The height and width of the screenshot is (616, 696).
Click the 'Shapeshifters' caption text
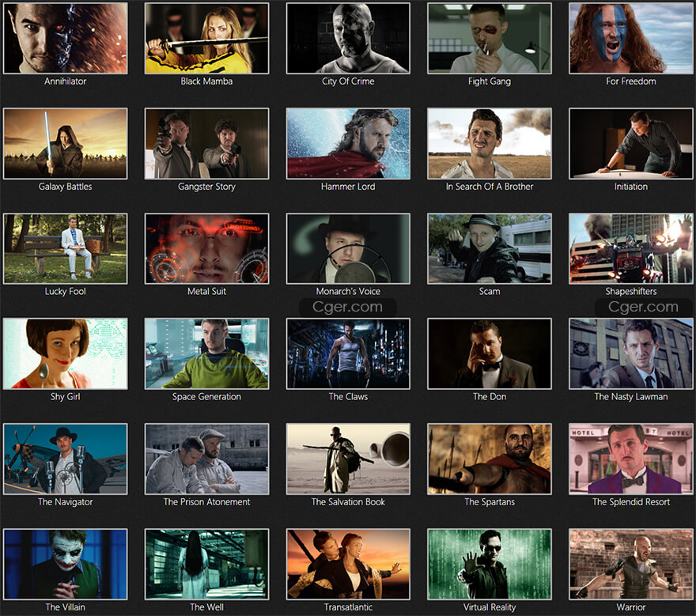pos(631,292)
